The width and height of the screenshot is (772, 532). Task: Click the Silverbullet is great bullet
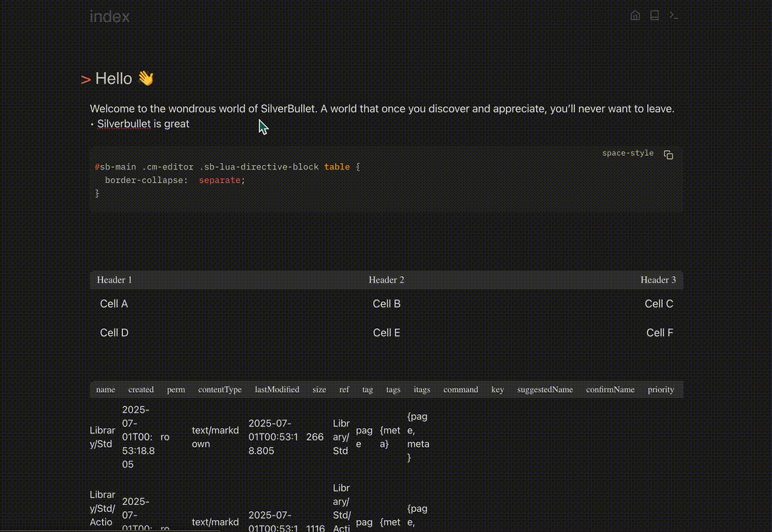coord(143,124)
